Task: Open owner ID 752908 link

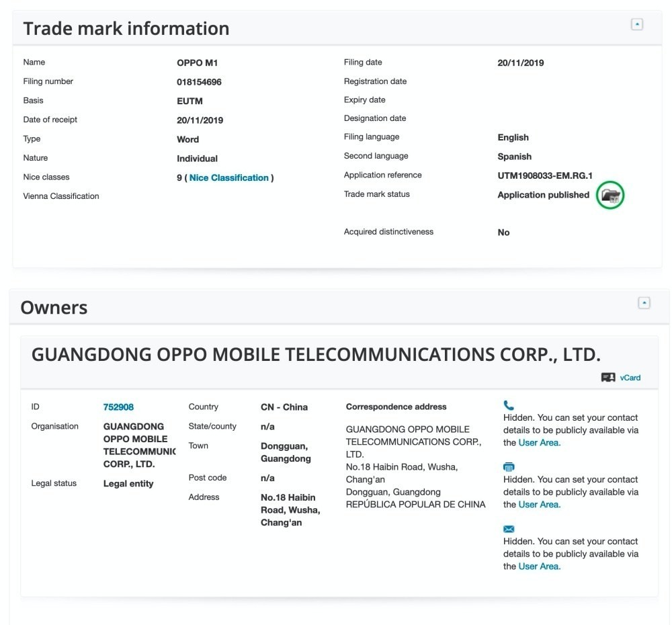Action: click(x=118, y=407)
